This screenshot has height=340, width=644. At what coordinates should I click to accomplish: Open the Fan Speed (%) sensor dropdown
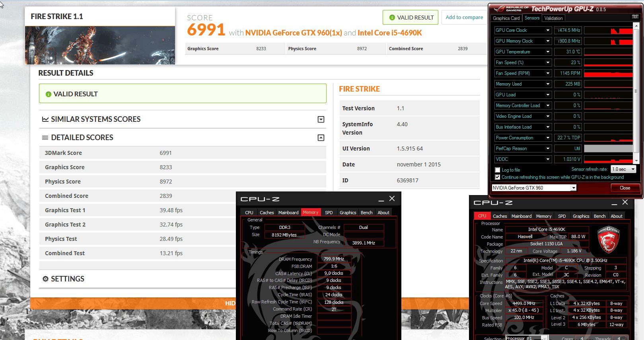click(x=548, y=63)
